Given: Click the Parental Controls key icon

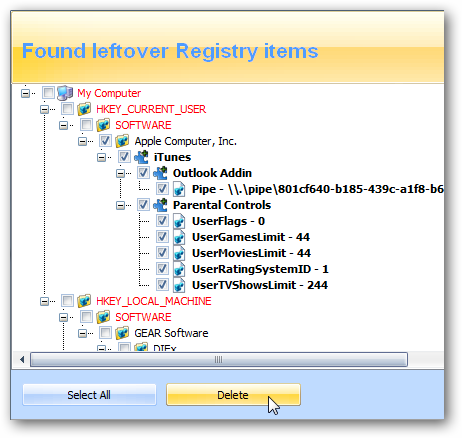Looking at the screenshot, I should pos(160,205).
